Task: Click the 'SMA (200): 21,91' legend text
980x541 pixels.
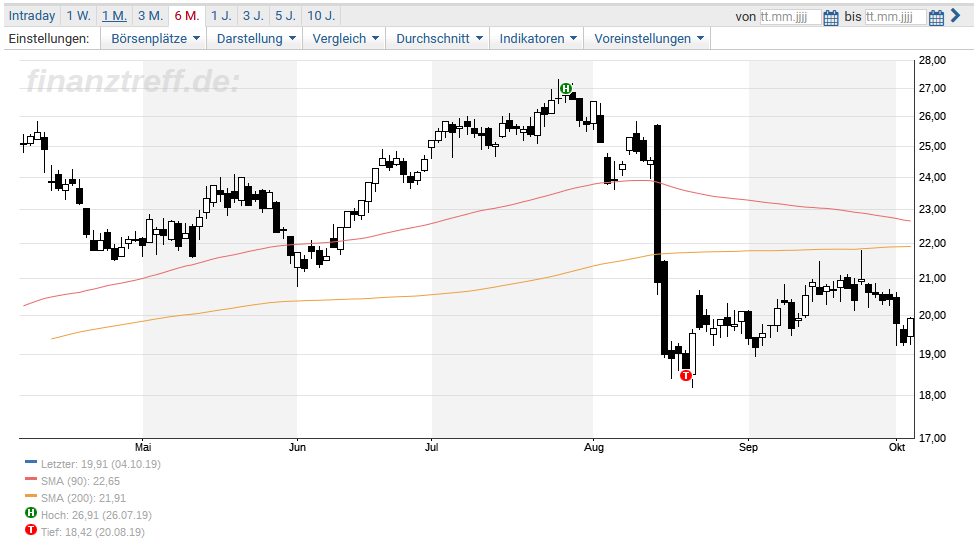Action: pos(83,498)
